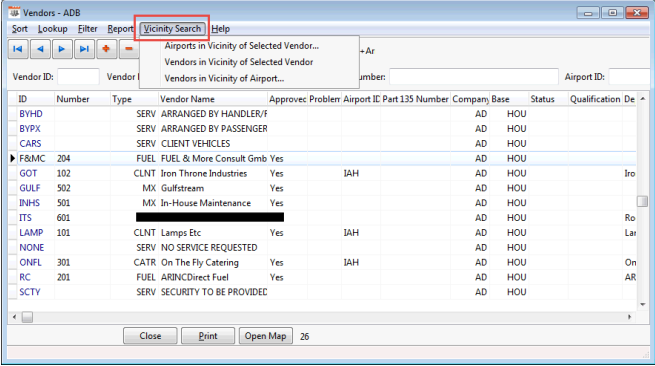Click the Vendors window title icon
The width and height of the screenshot is (655, 366).
tap(14, 13)
